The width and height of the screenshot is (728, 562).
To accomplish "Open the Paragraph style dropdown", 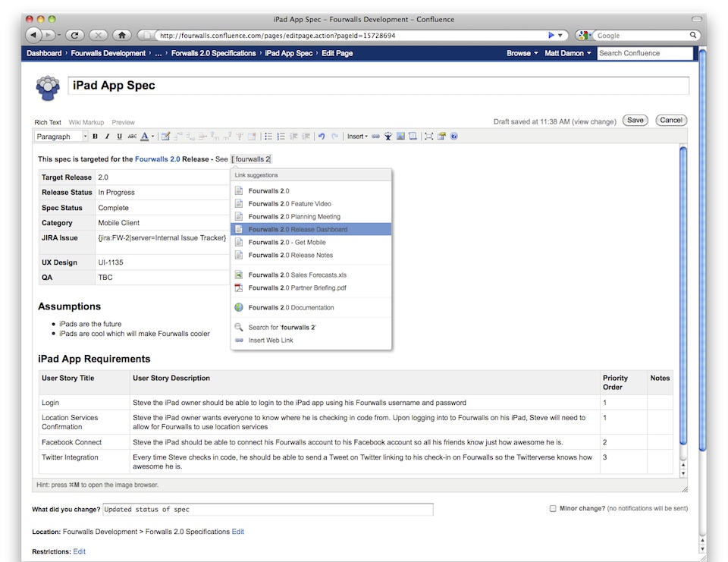I will tap(61, 137).
